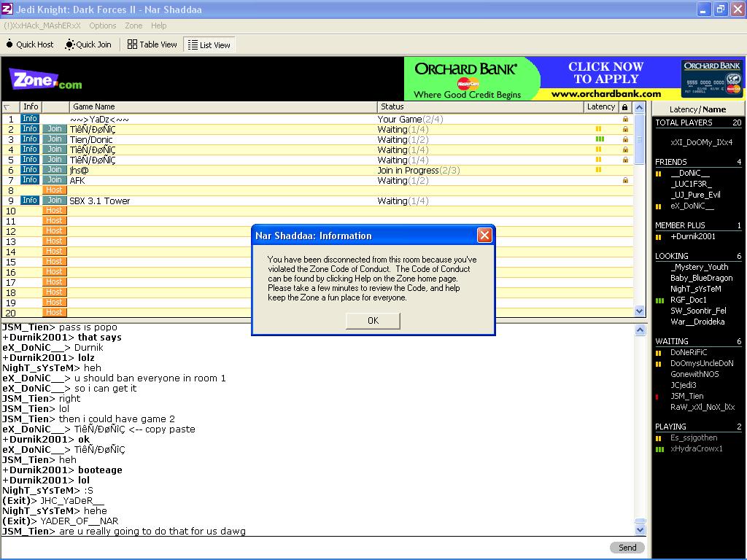Select xHydraCrowx1 under Playing

click(x=697, y=449)
